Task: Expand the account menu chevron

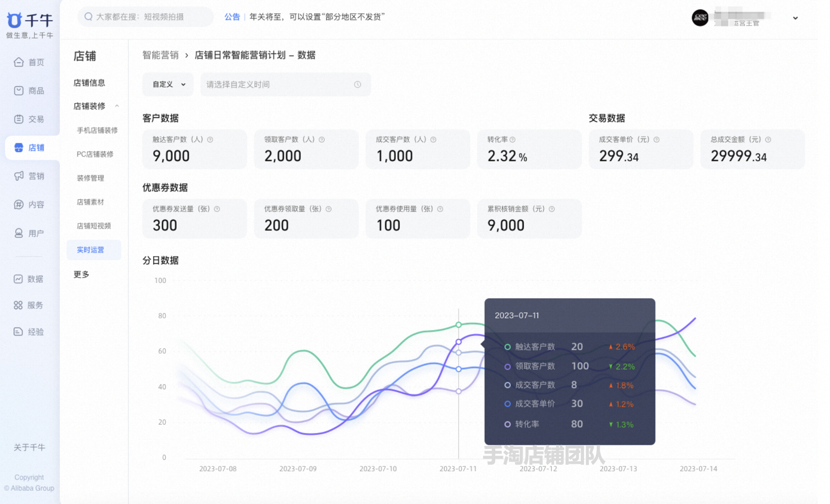Action: pyautogui.click(x=795, y=18)
